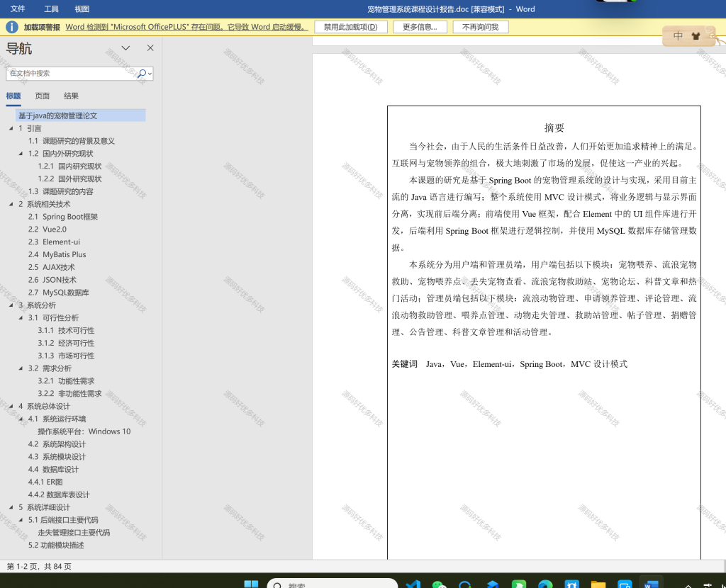
Task: Open Visual Studio Code from taskbar
Action: tap(413, 584)
